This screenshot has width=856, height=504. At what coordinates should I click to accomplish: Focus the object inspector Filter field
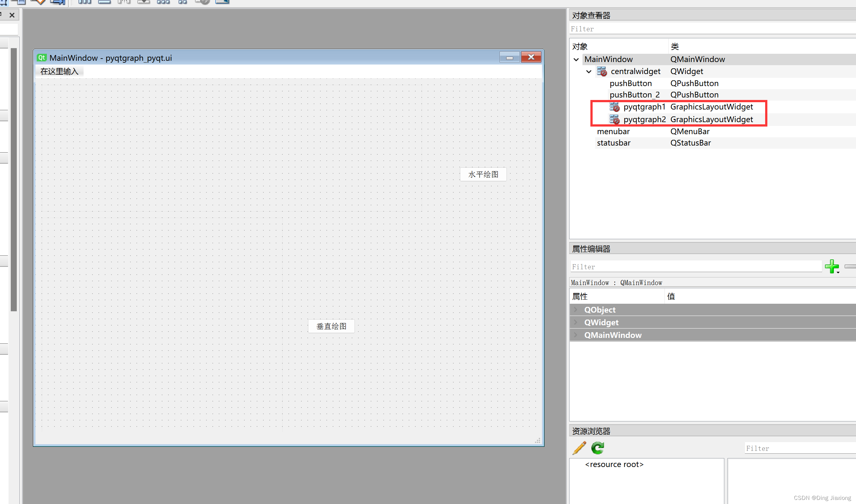713,29
